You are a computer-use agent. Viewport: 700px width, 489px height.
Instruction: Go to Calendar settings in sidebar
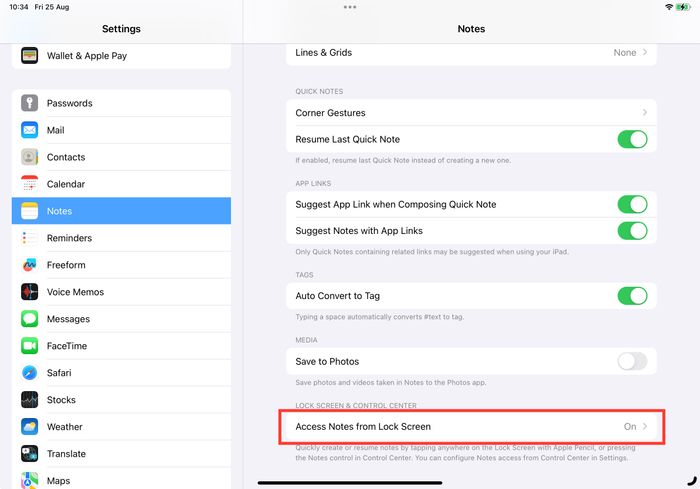(x=66, y=184)
